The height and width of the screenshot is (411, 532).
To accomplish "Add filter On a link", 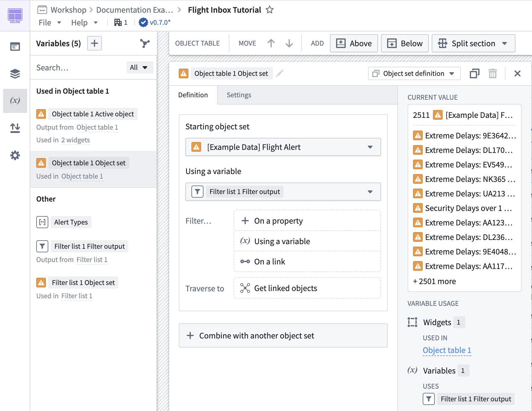I will point(307,261).
